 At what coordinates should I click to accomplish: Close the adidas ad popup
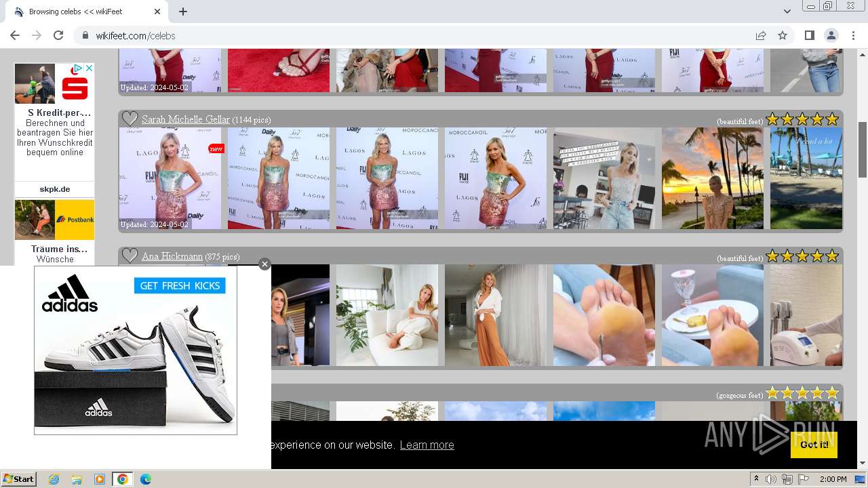(264, 264)
